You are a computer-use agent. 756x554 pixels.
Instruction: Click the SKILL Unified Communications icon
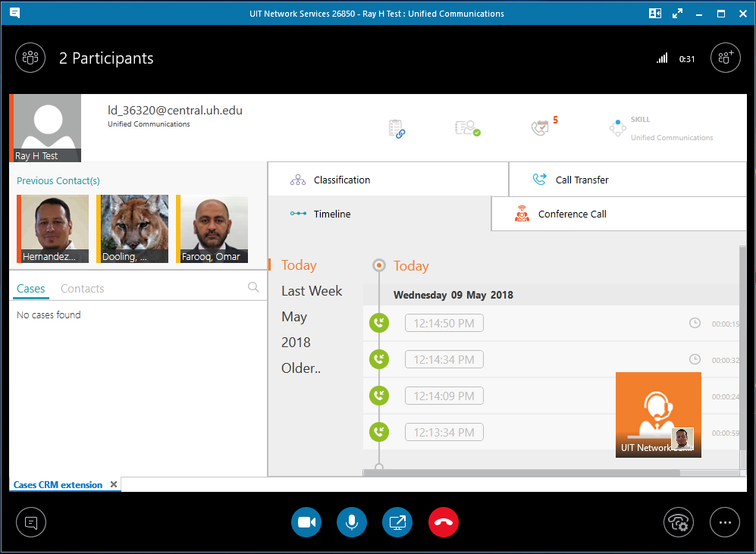[616, 127]
